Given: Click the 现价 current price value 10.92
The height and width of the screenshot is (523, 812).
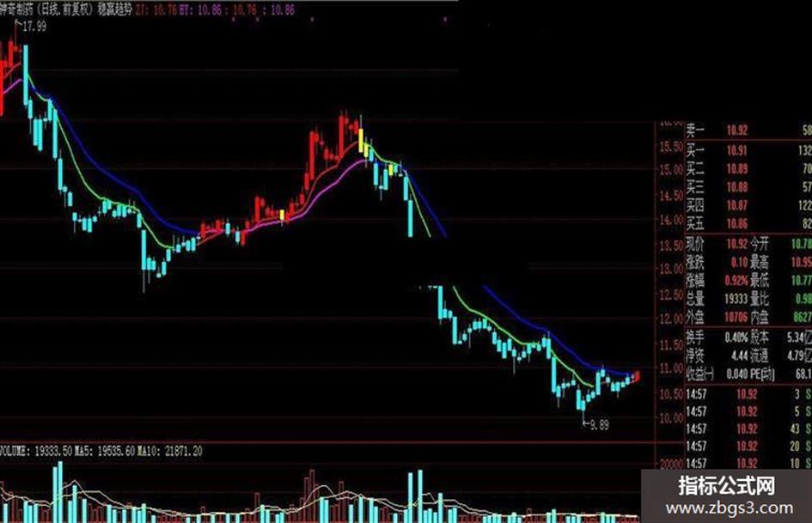Looking at the screenshot, I should (x=736, y=243).
